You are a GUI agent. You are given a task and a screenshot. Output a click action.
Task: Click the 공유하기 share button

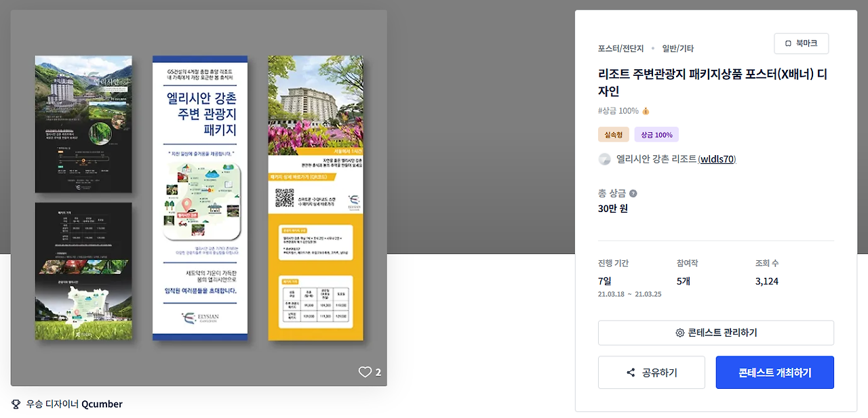[651, 373]
